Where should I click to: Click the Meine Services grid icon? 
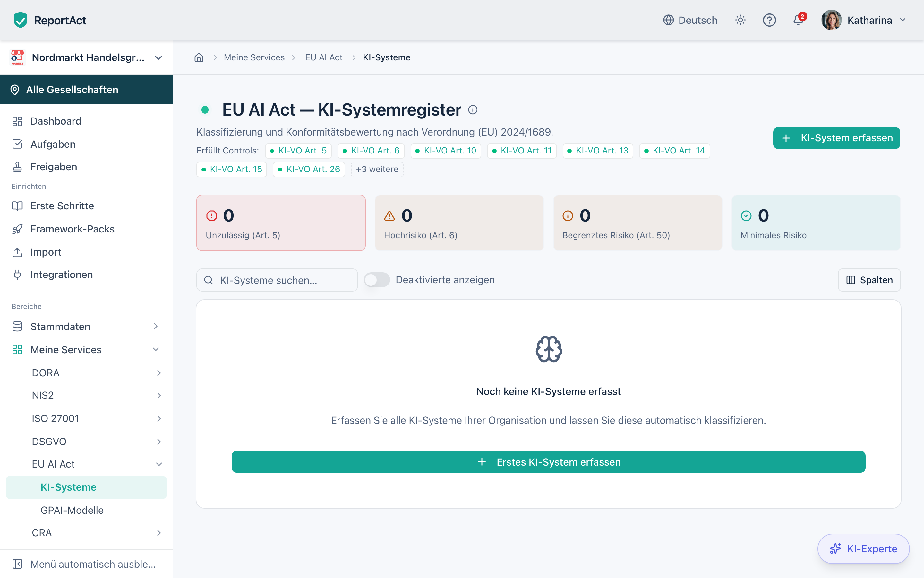tap(17, 349)
